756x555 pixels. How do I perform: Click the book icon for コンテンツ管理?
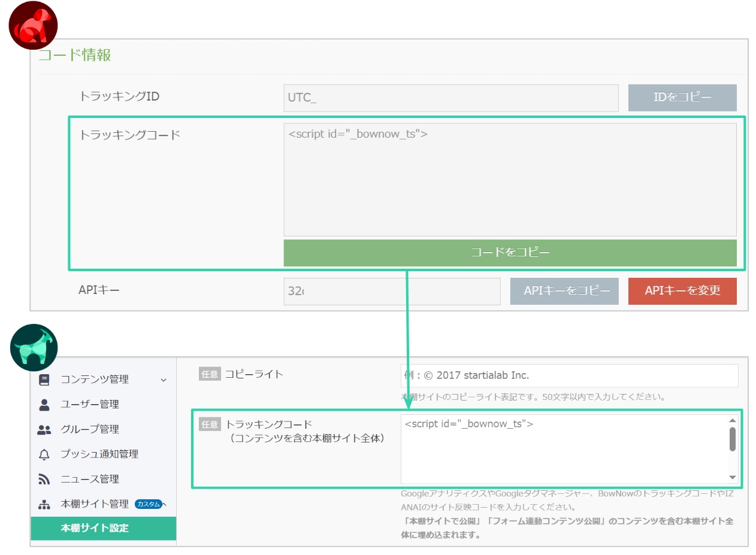pos(44,380)
